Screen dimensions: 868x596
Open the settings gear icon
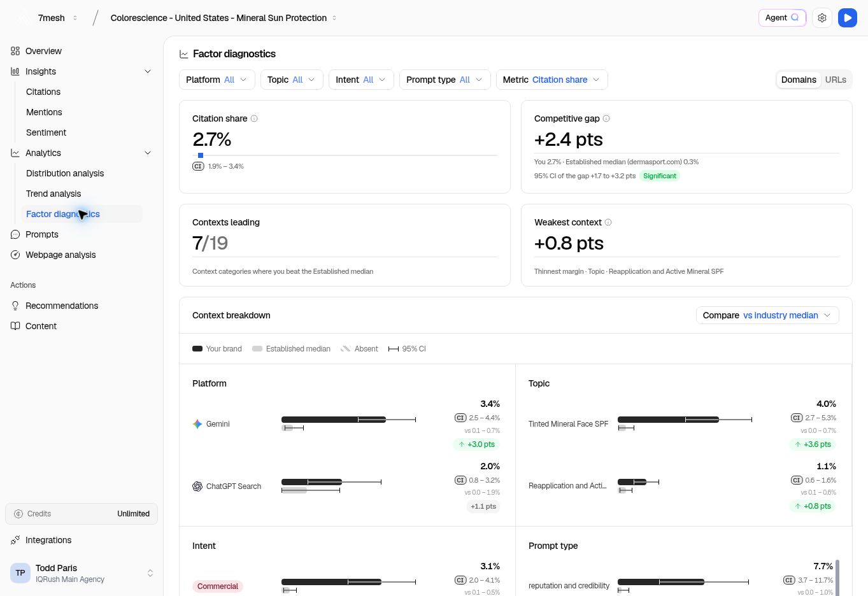822,18
